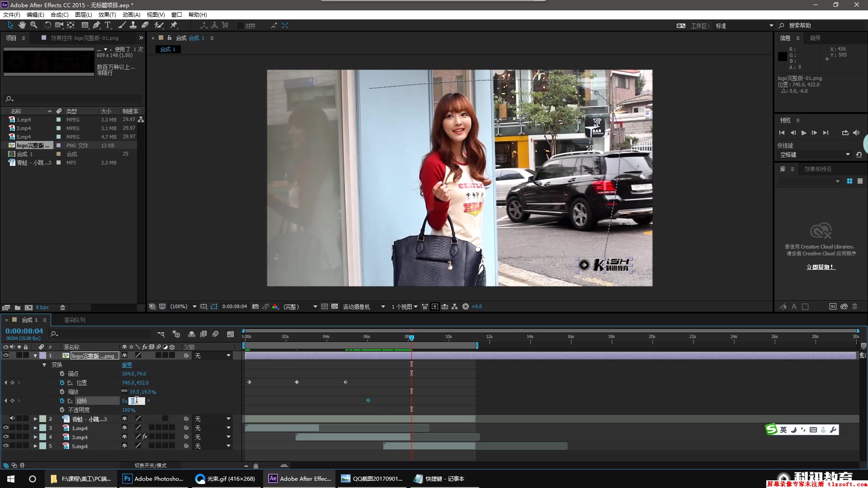Open parent dropdown for logo layer
The image size is (868, 488).
pos(213,356)
